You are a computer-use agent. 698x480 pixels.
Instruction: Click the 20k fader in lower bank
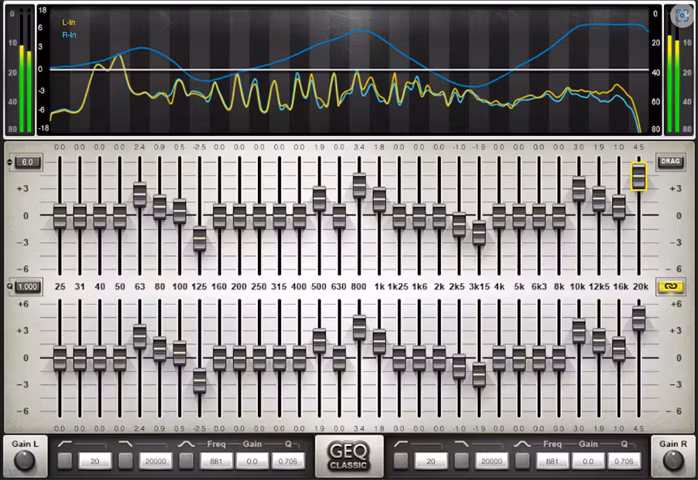[639, 318]
